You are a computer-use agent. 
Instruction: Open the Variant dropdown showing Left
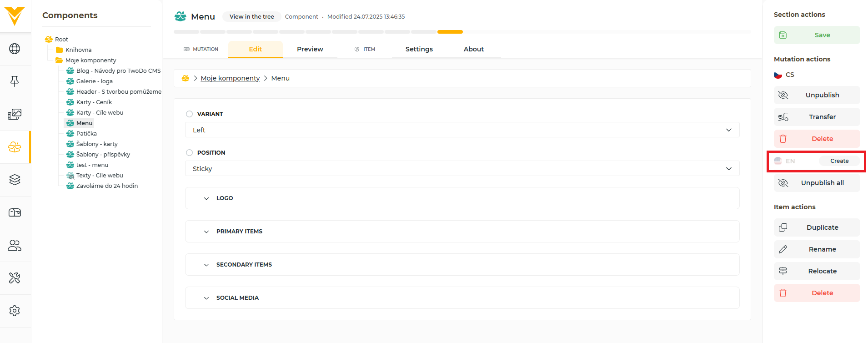pos(462,130)
